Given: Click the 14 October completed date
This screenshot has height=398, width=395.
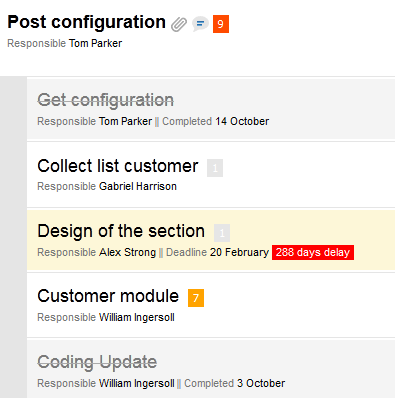Looking at the screenshot, I should tap(242, 121).
